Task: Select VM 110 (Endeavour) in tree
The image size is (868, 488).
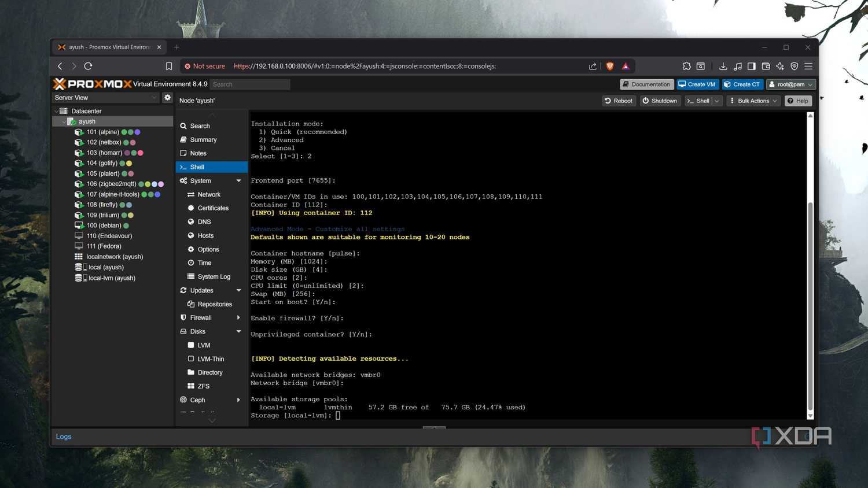Action: pyautogui.click(x=112, y=236)
